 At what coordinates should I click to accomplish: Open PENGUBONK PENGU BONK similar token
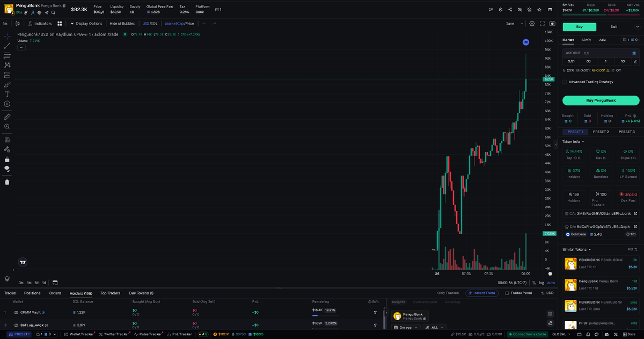601,263
